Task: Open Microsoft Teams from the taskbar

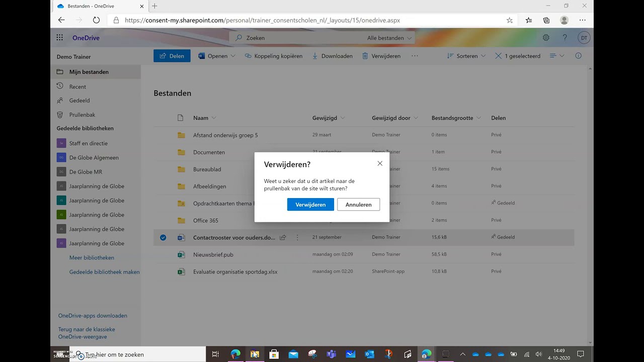Action: click(331, 354)
